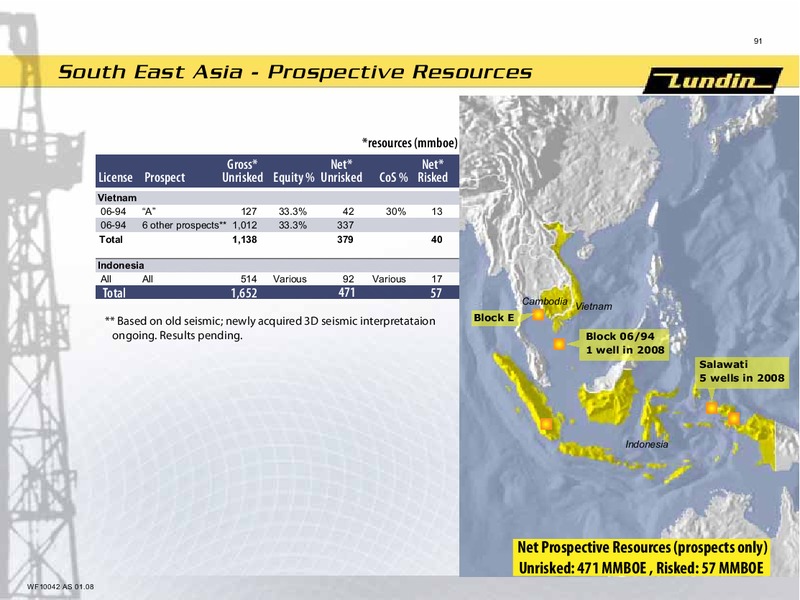Click the net unrisked value 337
800x600 pixels.
tap(345, 225)
